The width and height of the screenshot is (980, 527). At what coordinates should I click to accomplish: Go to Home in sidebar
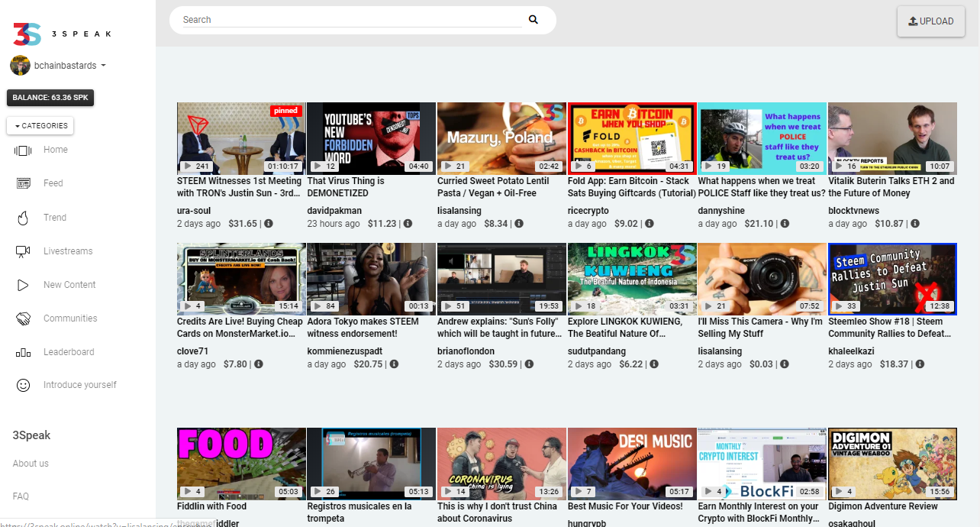pyautogui.click(x=56, y=150)
